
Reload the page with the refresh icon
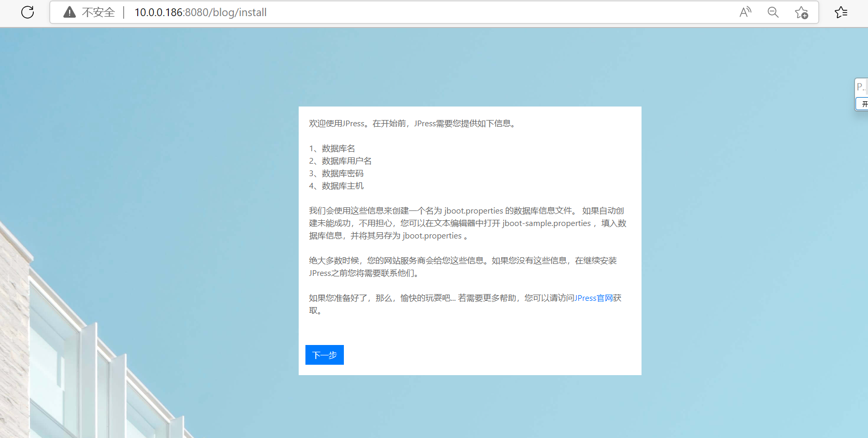tap(28, 12)
